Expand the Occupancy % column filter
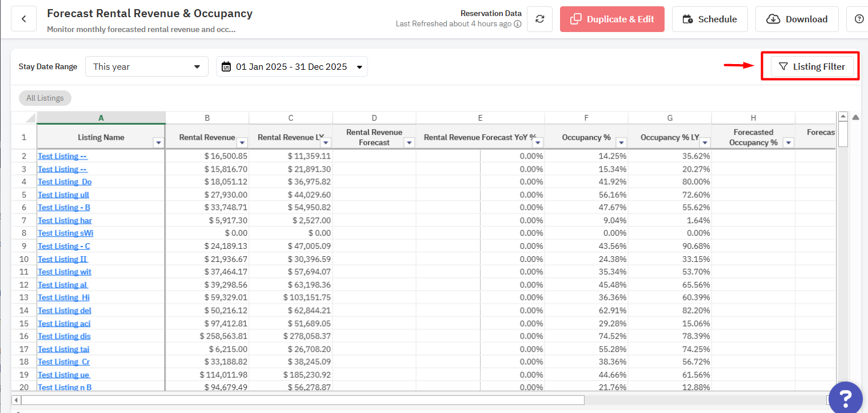 (621, 143)
